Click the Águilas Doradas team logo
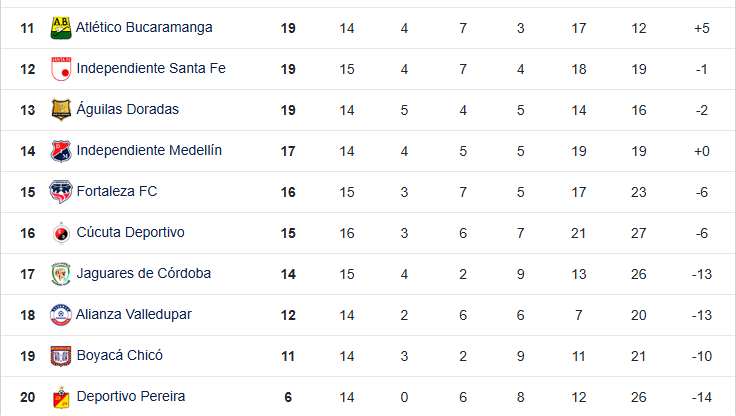Screen dimensions: 736x416 click(61, 110)
